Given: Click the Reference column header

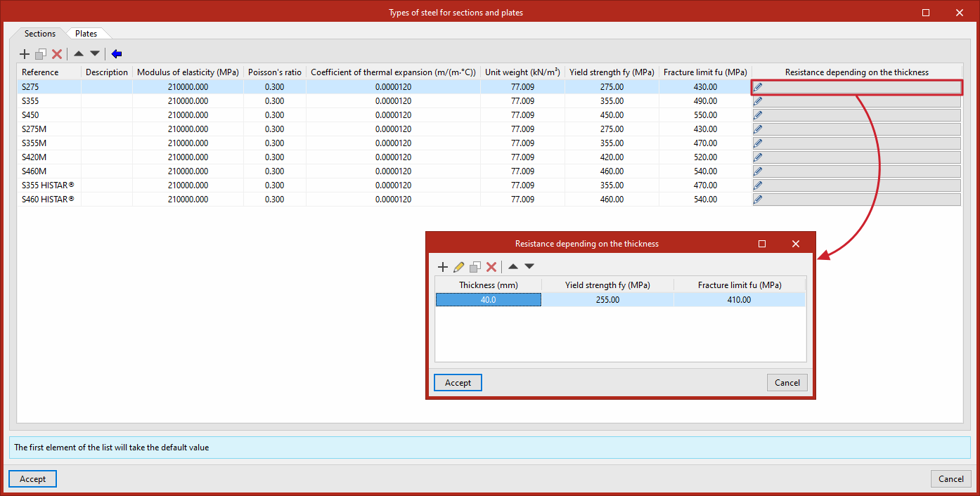Looking at the screenshot, I should [x=49, y=72].
